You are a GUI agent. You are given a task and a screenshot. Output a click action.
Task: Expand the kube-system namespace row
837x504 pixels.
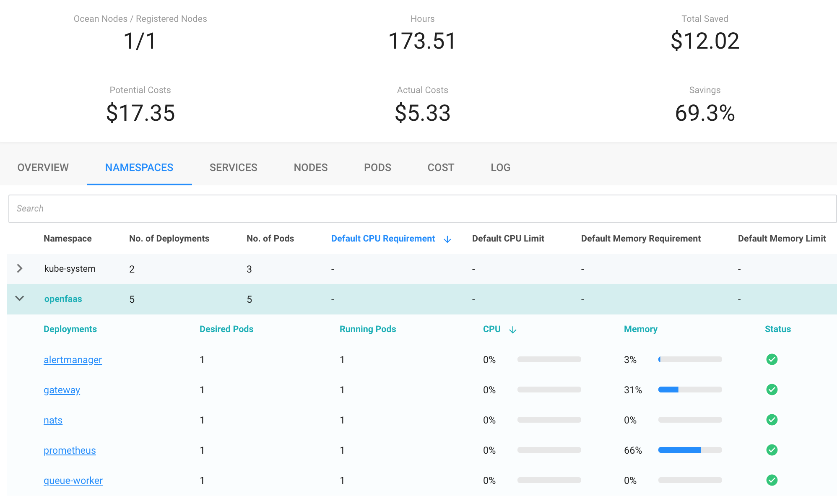(x=19, y=269)
